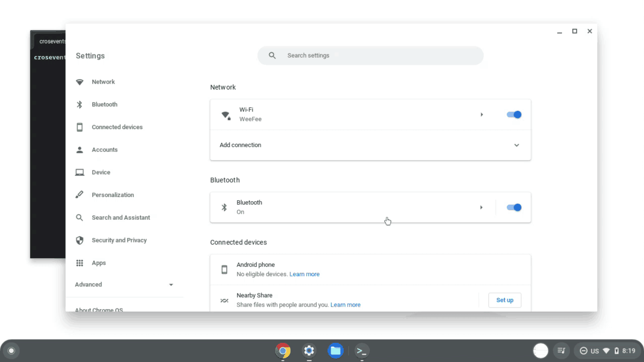
Task: Open Security and Privacy settings
Action: click(x=119, y=240)
